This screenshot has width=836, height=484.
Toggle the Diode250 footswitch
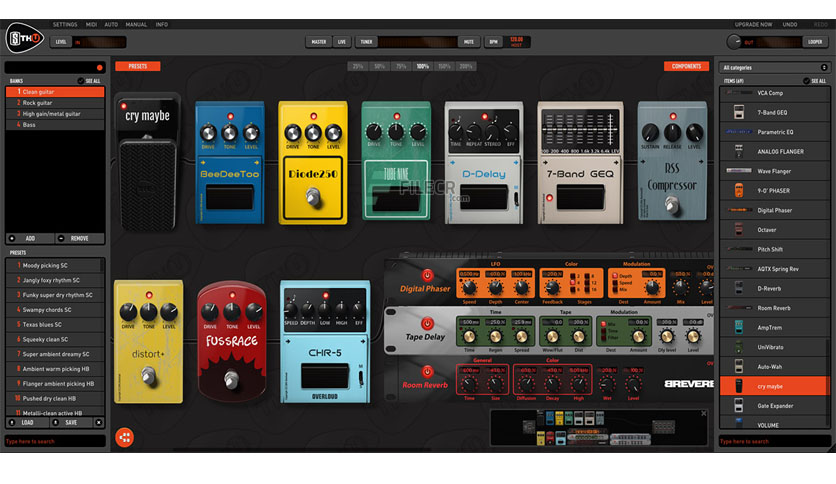click(x=313, y=197)
